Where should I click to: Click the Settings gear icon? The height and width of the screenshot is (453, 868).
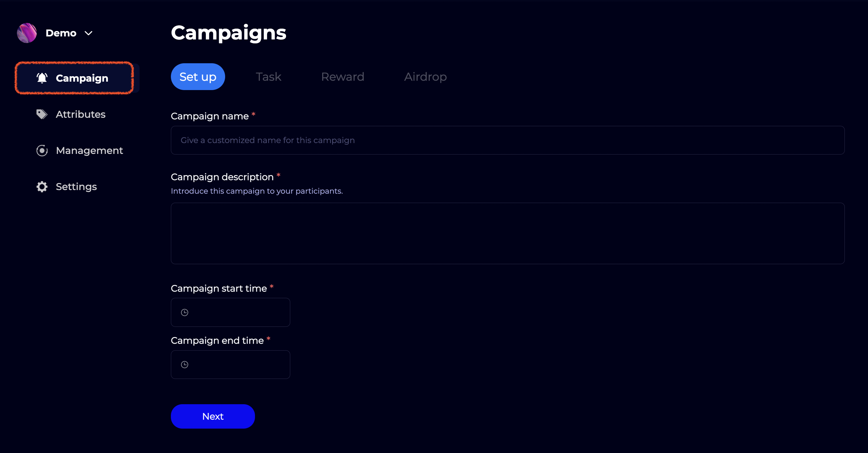pos(42,186)
